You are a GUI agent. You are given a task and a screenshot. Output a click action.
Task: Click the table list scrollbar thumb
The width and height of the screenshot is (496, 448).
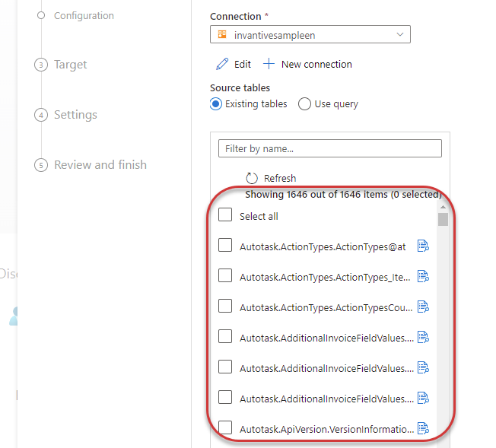coord(443,219)
